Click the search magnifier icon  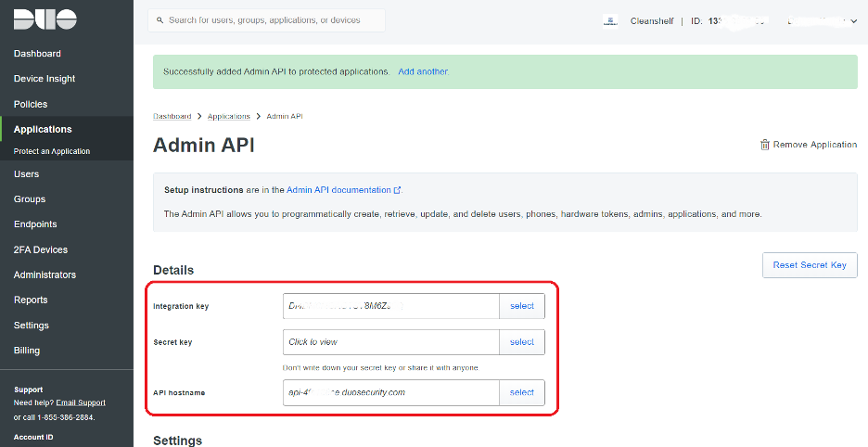pos(160,20)
